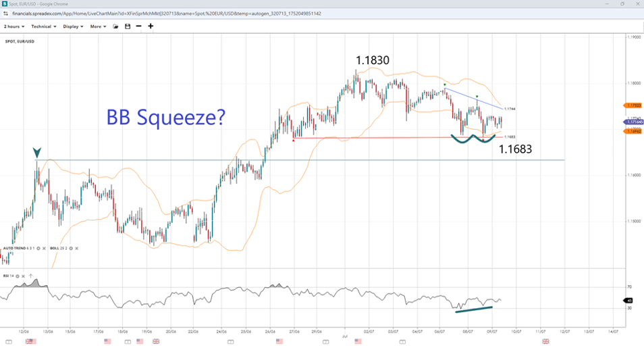Open BOLL indicator settings gear

click(70, 249)
